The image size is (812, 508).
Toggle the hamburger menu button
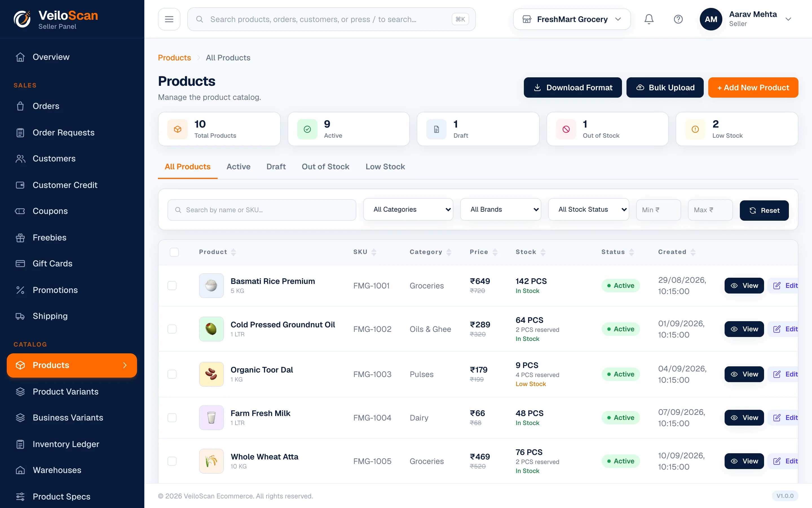click(x=169, y=19)
